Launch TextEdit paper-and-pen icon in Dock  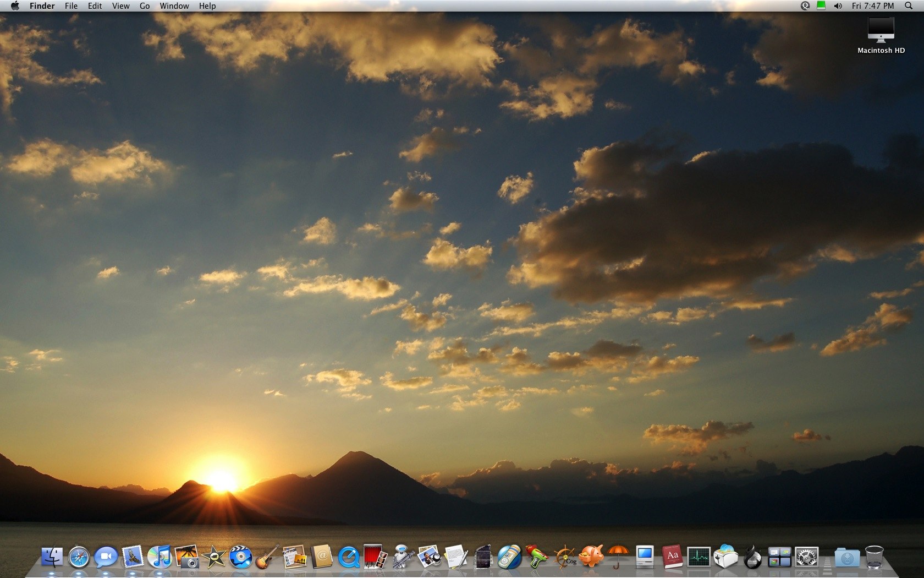(x=456, y=557)
